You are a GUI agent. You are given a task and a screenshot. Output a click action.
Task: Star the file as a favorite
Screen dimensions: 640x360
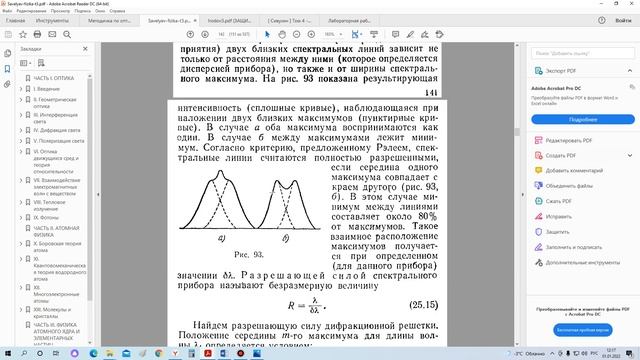[x=23, y=35]
